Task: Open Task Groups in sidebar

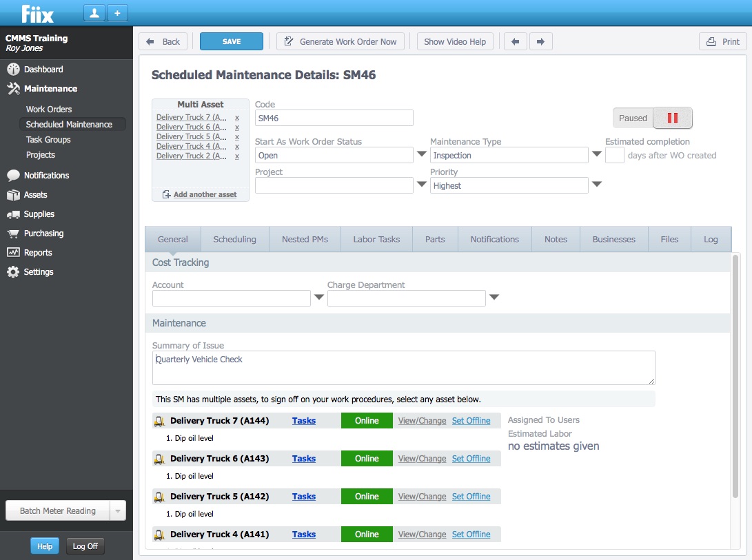Action: point(48,140)
